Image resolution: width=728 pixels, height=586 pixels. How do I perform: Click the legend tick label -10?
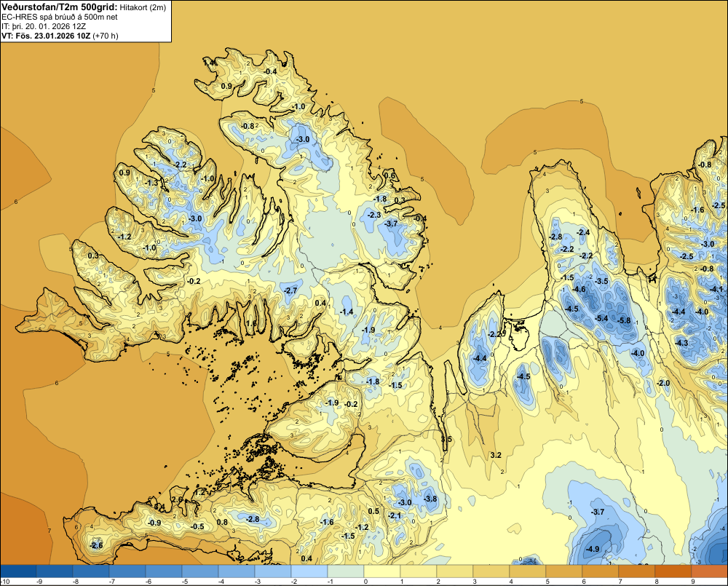click(x=5, y=582)
